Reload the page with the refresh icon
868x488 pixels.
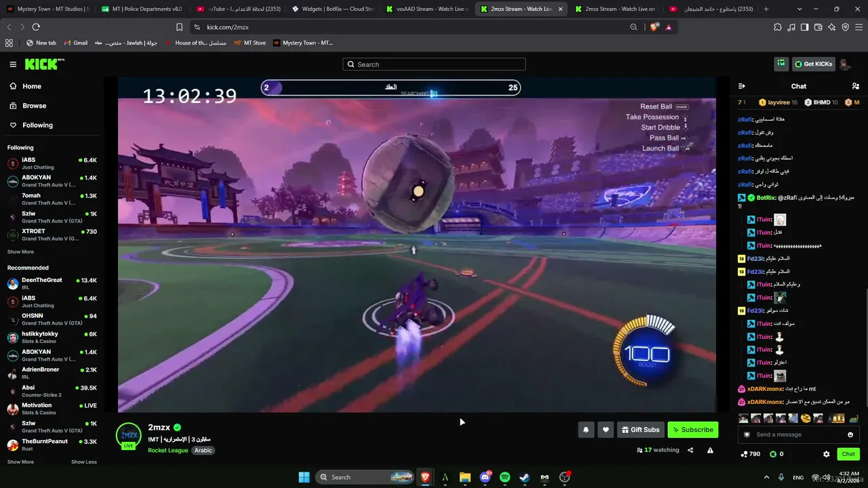tap(36, 27)
